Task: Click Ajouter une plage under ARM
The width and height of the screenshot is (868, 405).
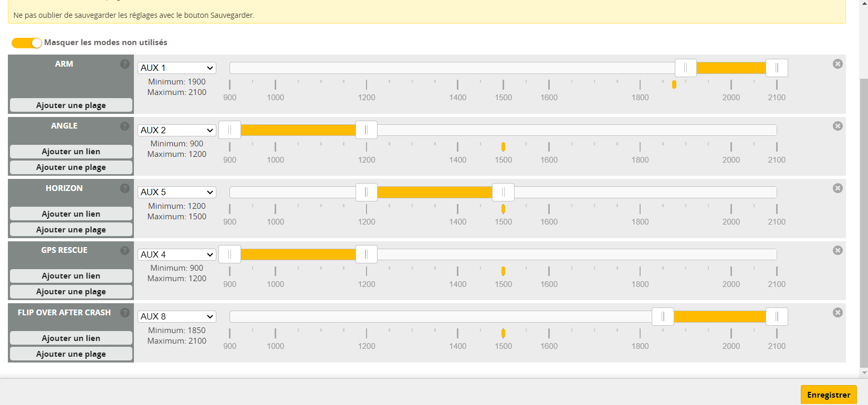Action: (71, 105)
